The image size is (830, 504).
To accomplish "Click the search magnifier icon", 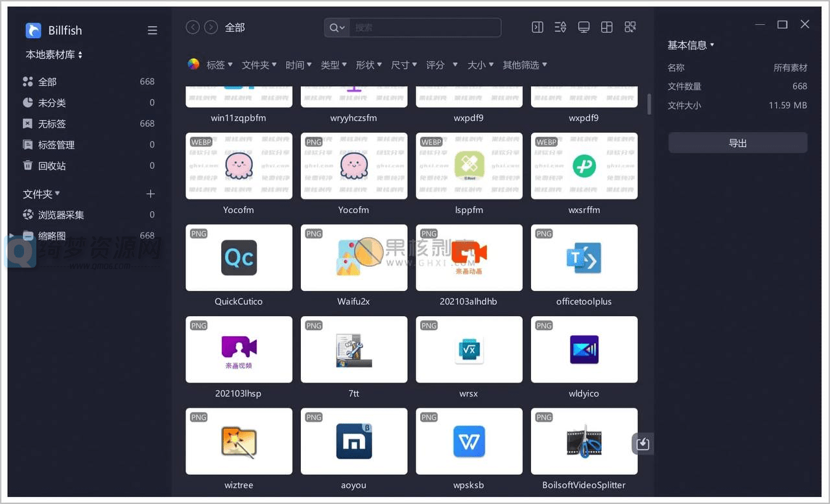I will (336, 27).
